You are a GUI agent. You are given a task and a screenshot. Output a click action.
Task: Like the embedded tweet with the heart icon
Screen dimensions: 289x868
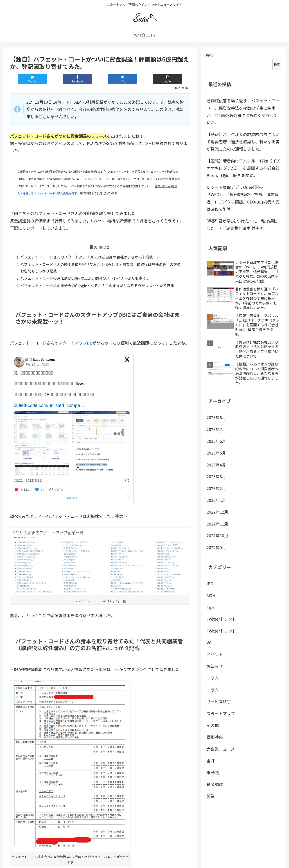pos(16,490)
